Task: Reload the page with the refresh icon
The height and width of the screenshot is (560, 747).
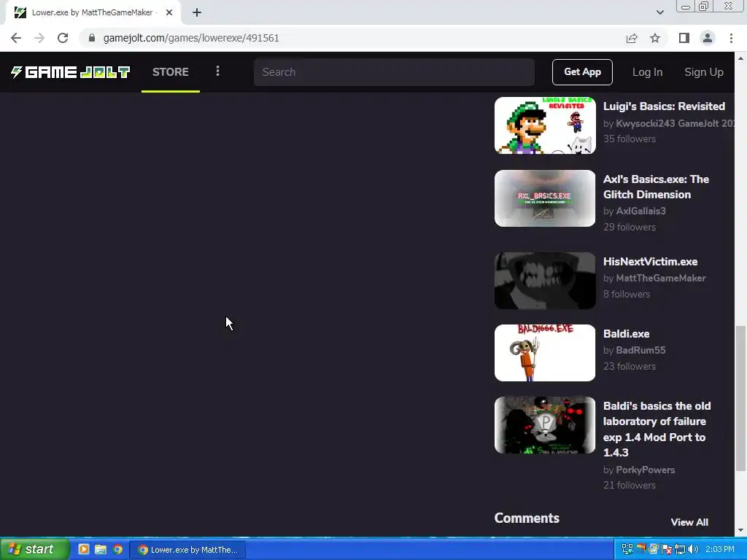Action: coord(63,38)
